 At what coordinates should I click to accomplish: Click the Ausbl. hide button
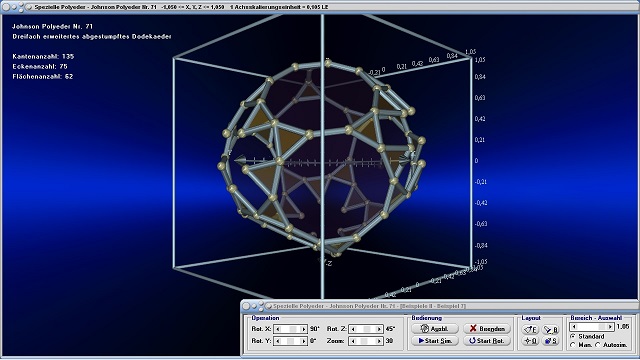435,329
